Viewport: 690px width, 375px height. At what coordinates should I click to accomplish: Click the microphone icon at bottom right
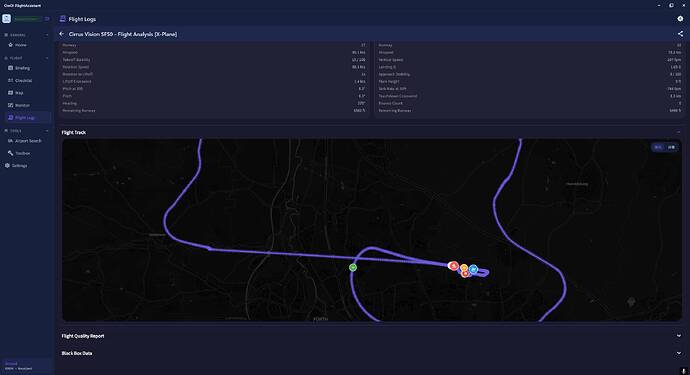point(683,371)
